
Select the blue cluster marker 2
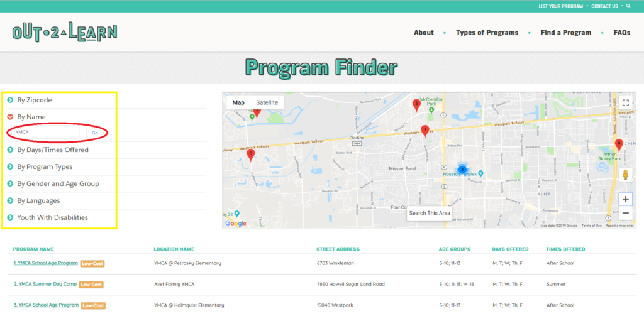462,169
